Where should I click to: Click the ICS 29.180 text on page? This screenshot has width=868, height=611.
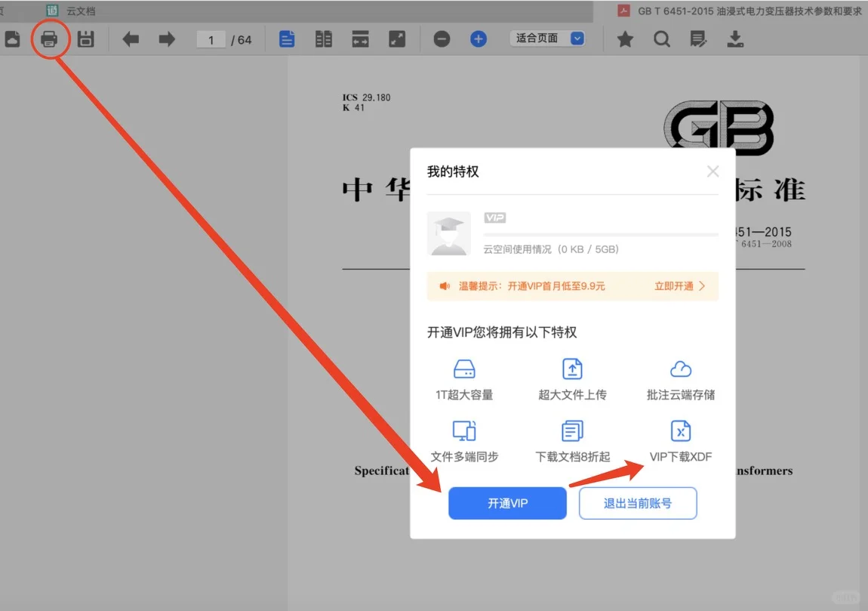pos(367,97)
